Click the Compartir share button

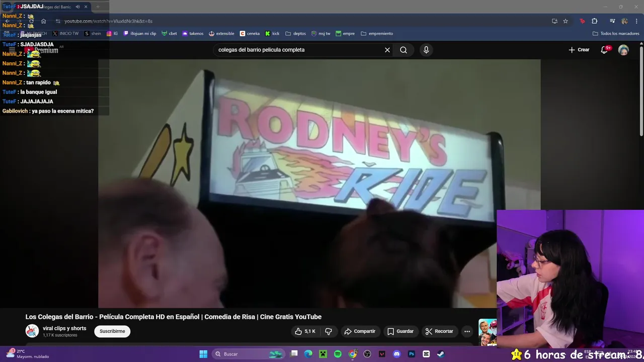coord(360,331)
